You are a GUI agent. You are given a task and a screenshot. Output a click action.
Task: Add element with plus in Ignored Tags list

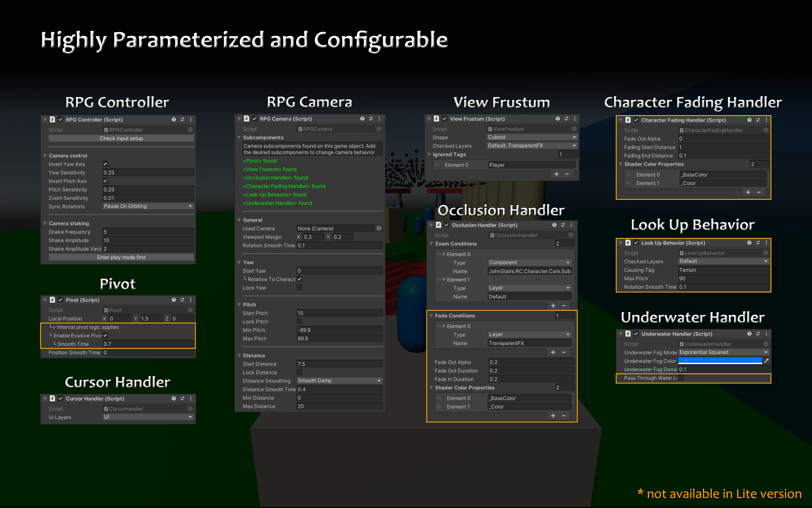click(x=557, y=174)
